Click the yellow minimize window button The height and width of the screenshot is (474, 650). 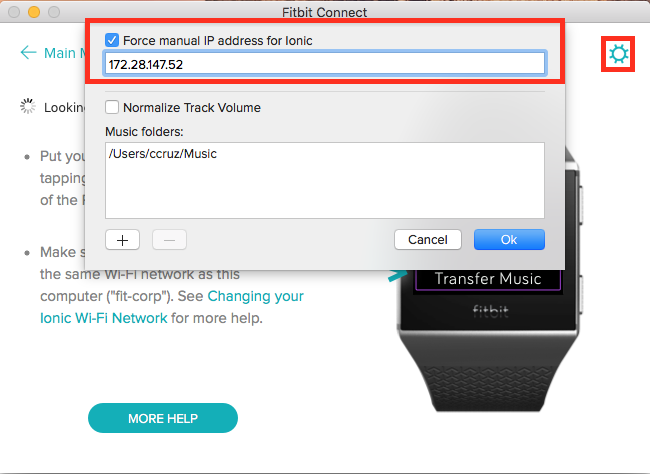pos(34,12)
